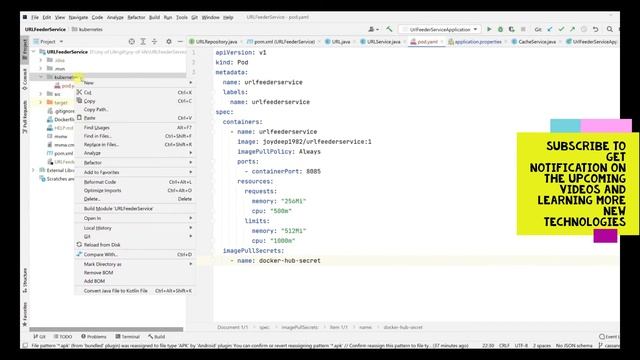Run the application with the green play icon
The image size is (640, 360).
489,29
